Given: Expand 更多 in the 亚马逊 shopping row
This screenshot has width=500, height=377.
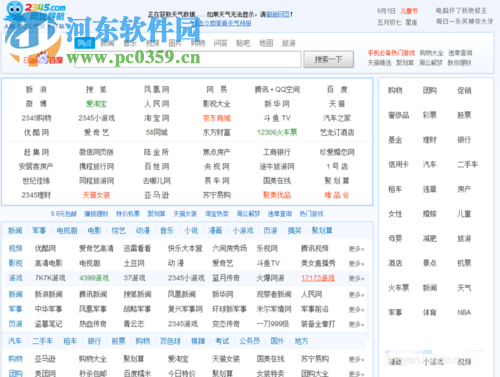Looking at the screenshot, I should [356, 359].
